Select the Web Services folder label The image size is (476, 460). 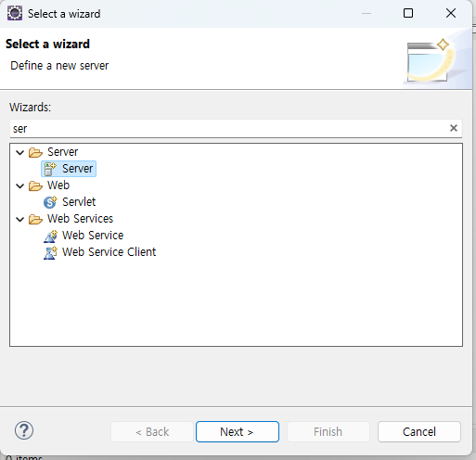[80, 219]
